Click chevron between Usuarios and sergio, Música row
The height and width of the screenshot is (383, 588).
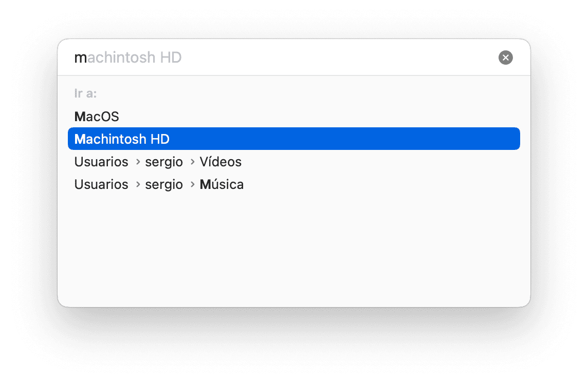point(138,184)
